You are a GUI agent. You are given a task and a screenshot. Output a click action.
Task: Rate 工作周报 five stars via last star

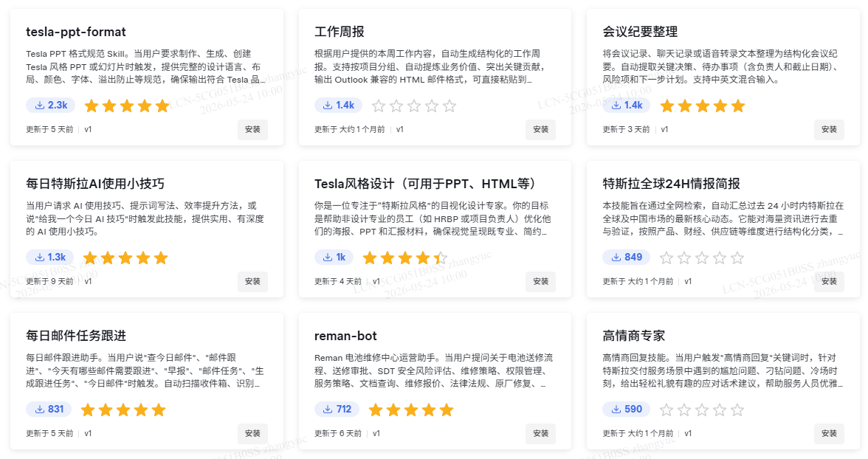point(449,106)
